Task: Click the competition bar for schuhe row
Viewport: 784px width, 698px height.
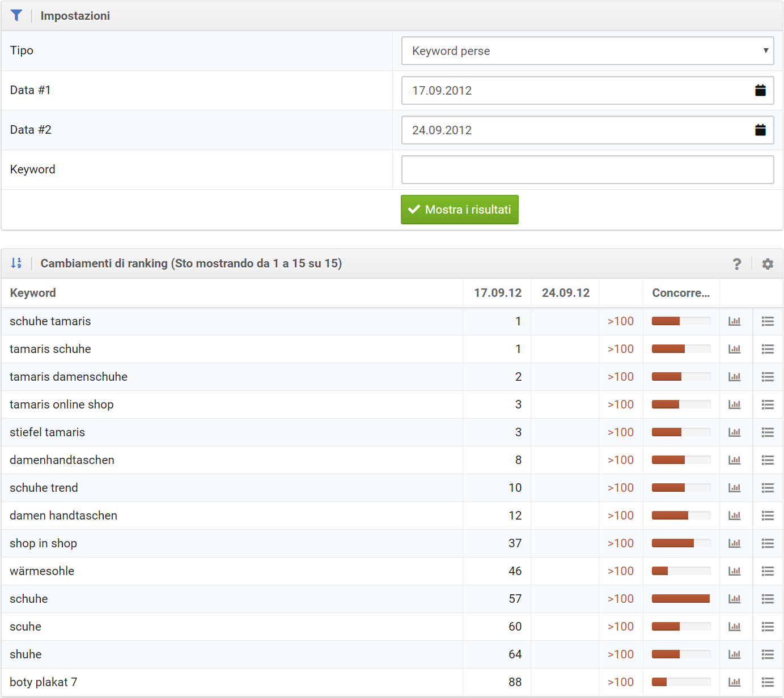Action: click(681, 599)
